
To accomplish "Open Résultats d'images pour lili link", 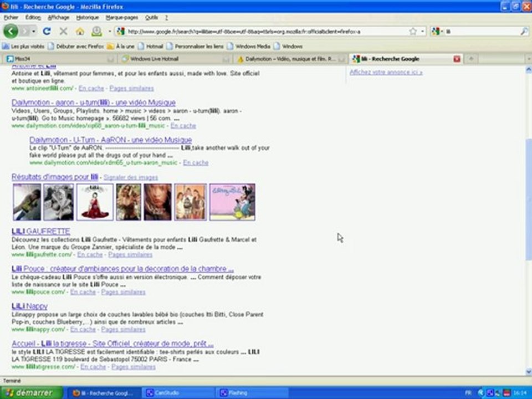I will click(55, 177).
